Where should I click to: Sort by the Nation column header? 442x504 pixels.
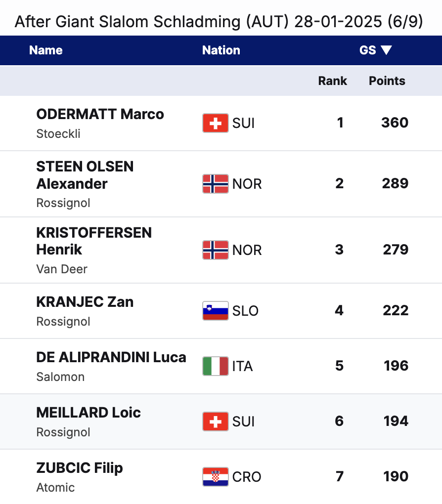(x=221, y=50)
